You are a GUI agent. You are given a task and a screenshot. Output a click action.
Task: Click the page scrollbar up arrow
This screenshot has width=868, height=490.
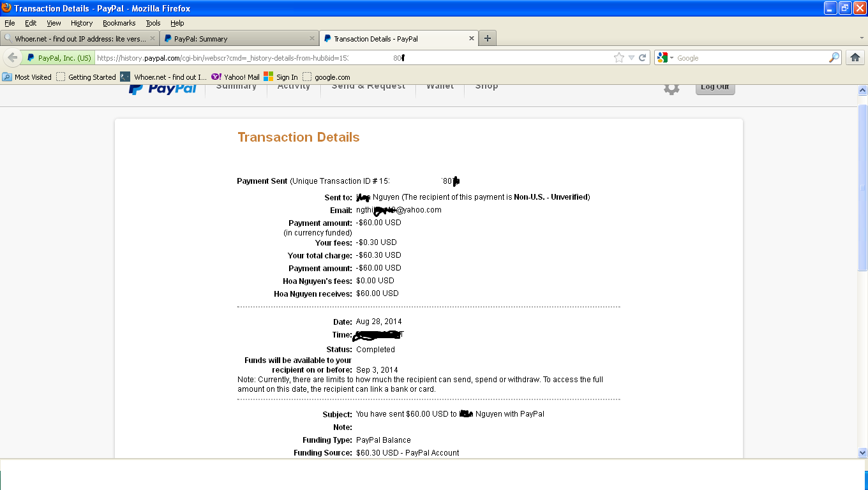(x=862, y=91)
